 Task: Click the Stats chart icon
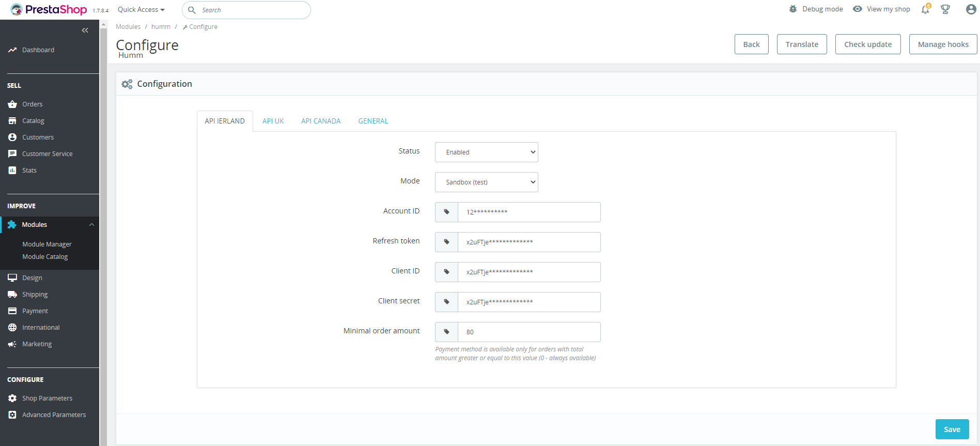point(12,171)
